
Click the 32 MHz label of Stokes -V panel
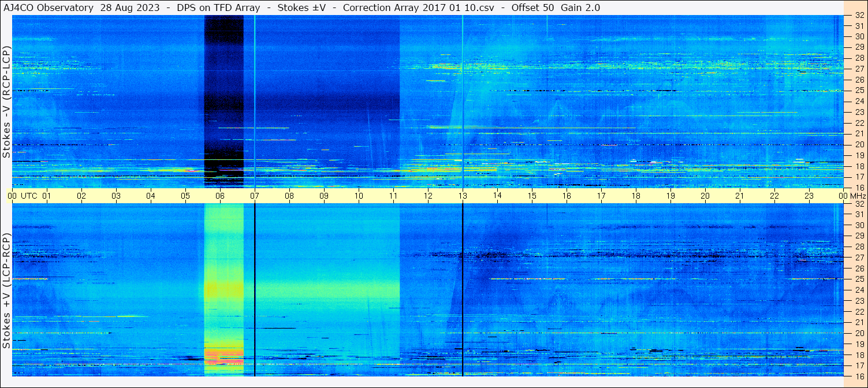coord(859,16)
